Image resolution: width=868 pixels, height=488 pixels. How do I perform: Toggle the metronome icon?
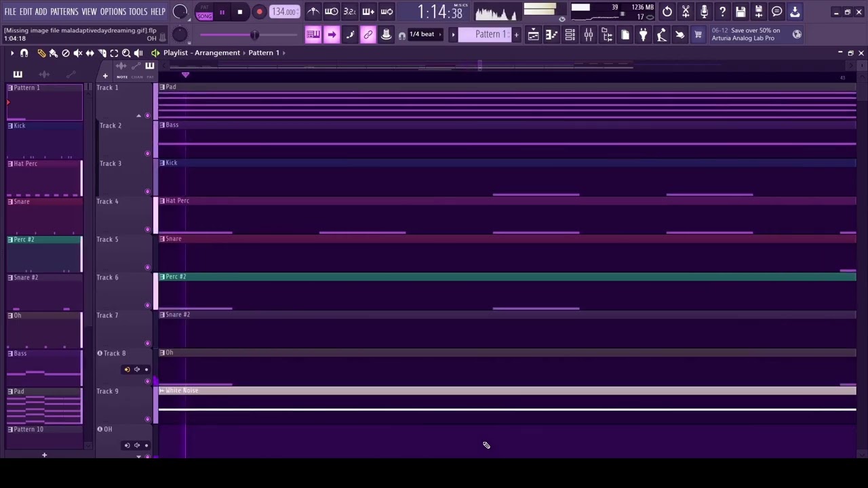pos(313,12)
